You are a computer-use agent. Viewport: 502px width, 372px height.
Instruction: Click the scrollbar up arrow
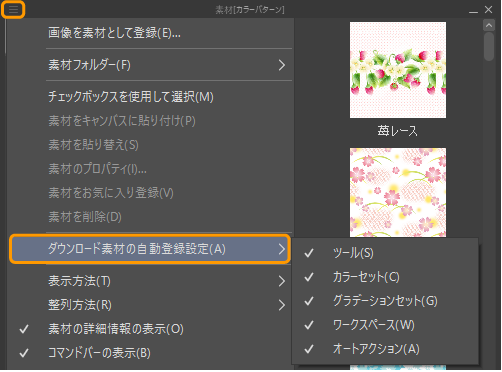(489, 25)
